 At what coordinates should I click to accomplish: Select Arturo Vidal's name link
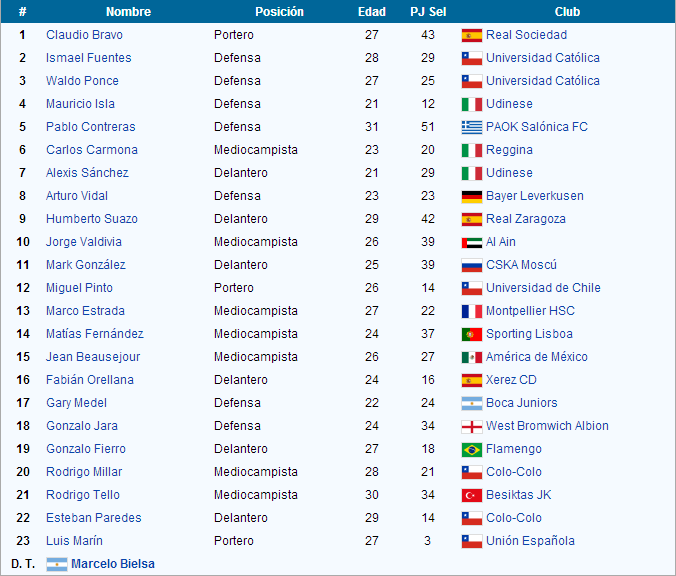77,196
